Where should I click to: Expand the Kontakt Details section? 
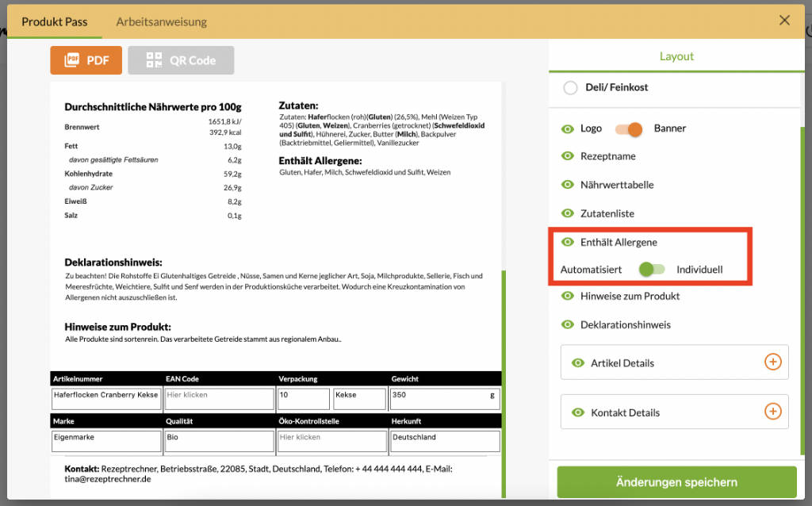tap(772, 412)
